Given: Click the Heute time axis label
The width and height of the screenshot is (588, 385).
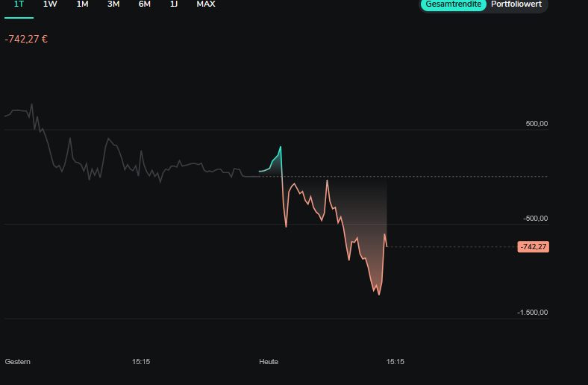Looking at the screenshot, I should [x=269, y=362].
